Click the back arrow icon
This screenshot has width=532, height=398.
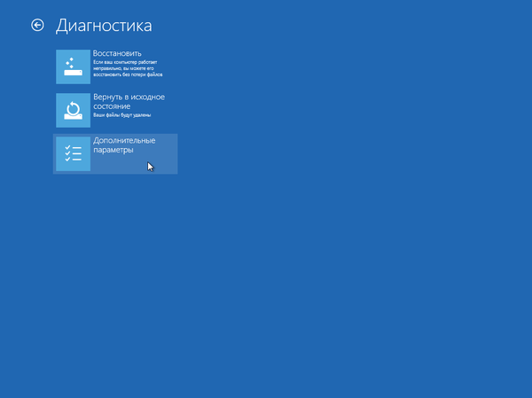[x=37, y=26]
